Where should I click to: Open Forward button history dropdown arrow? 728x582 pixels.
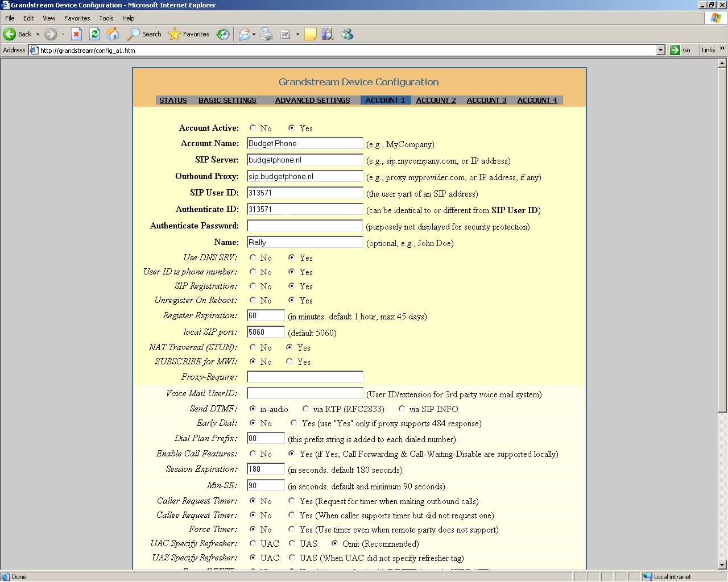[x=63, y=34]
